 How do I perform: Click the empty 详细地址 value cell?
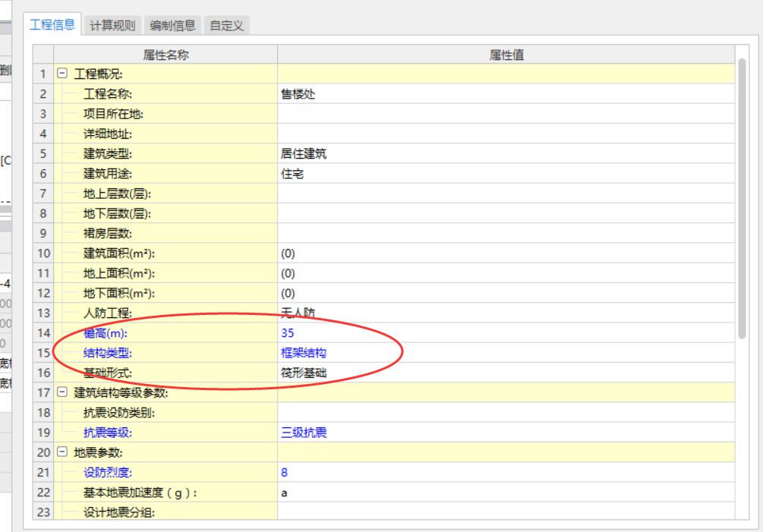click(506, 134)
